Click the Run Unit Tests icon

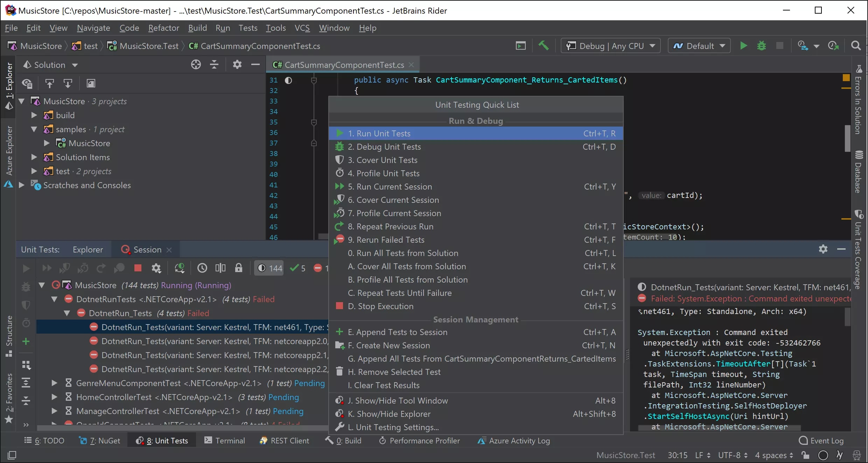tap(339, 133)
